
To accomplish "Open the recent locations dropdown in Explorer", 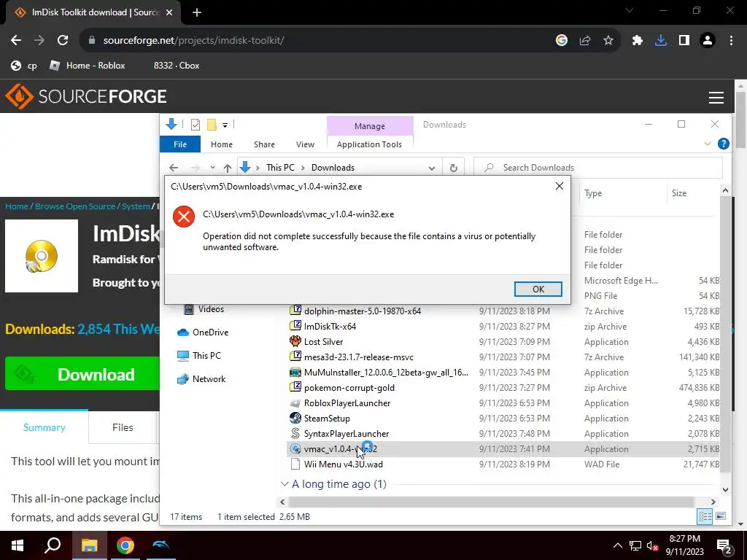I will coord(212,168).
